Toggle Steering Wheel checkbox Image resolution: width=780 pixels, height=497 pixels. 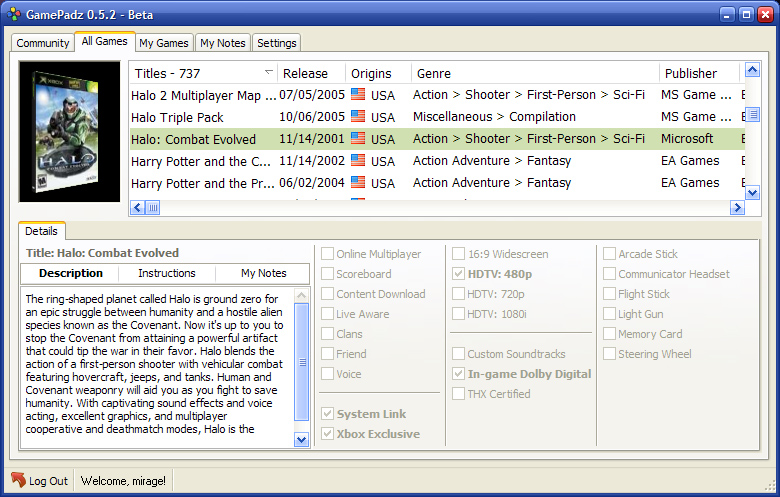point(609,354)
